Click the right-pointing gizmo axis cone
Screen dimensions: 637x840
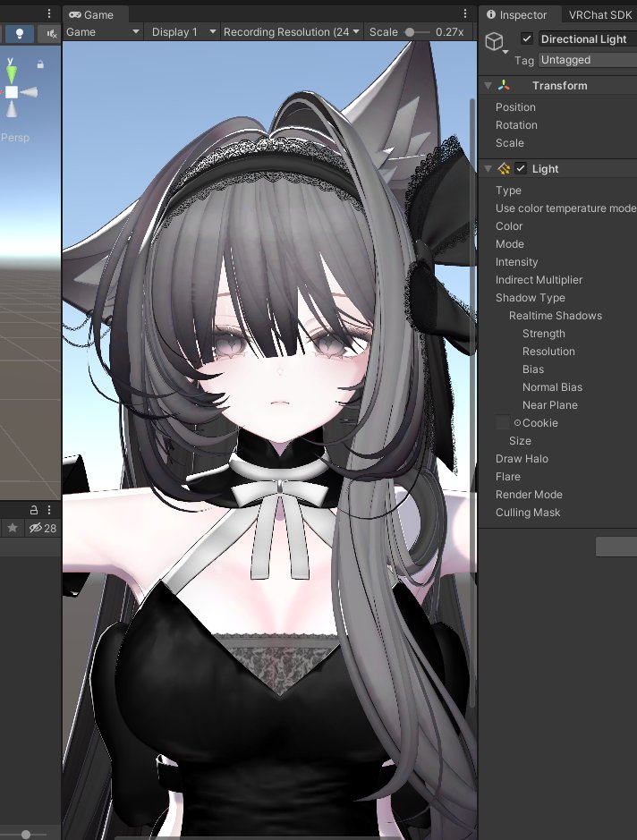pyautogui.click(x=30, y=92)
